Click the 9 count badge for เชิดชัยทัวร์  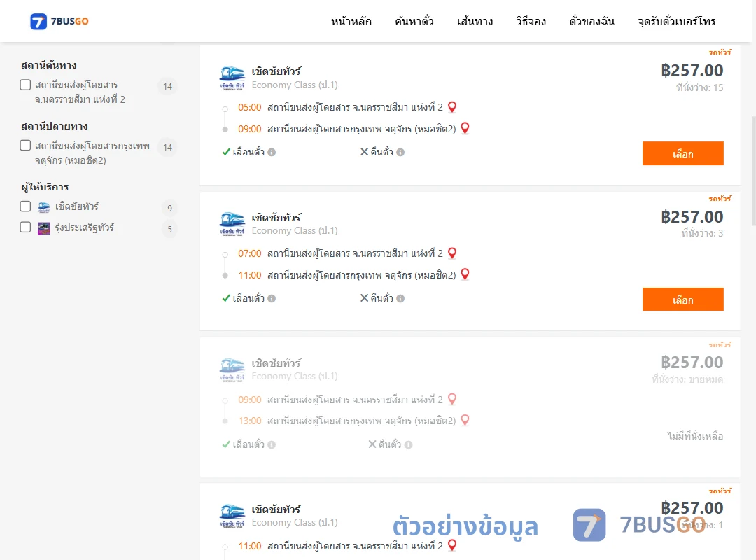(x=169, y=208)
